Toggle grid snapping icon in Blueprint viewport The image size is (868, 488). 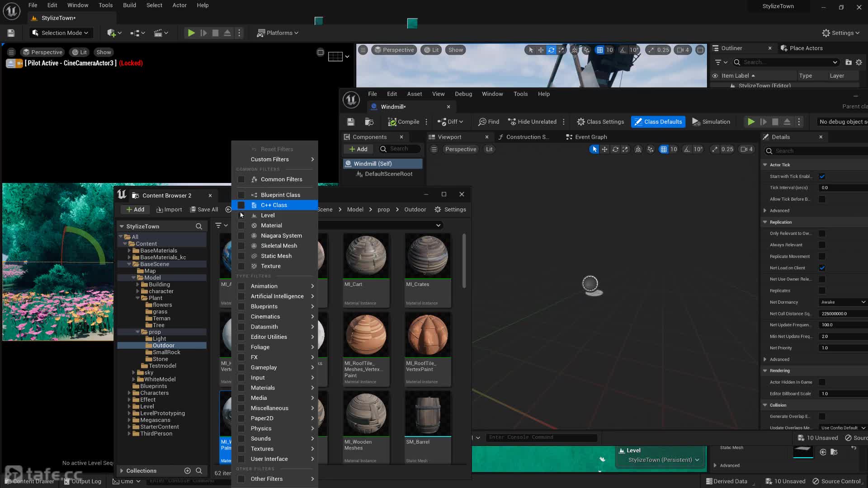tap(664, 150)
